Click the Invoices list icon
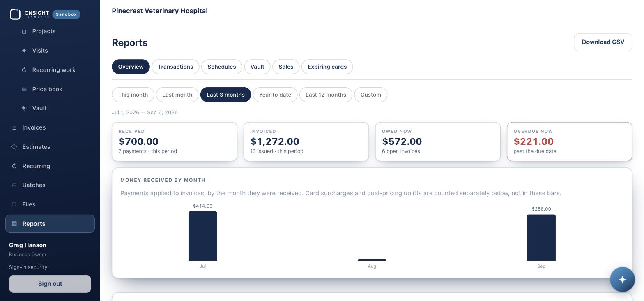 [x=14, y=128]
